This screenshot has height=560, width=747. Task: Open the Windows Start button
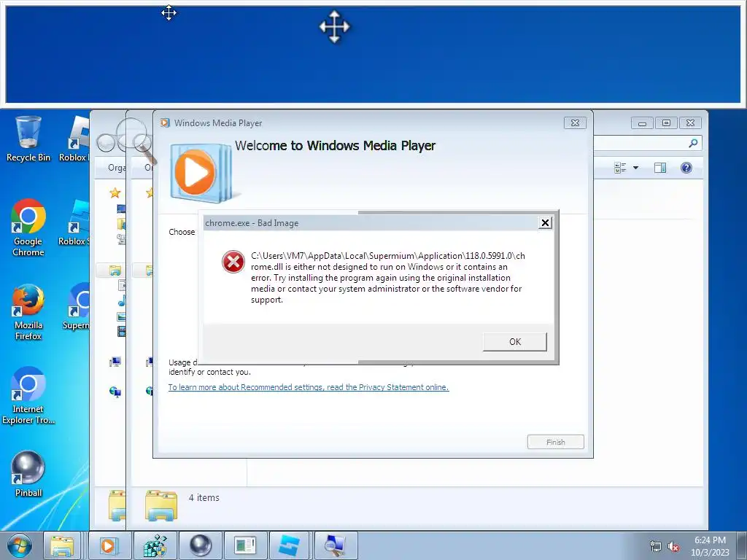point(20,545)
